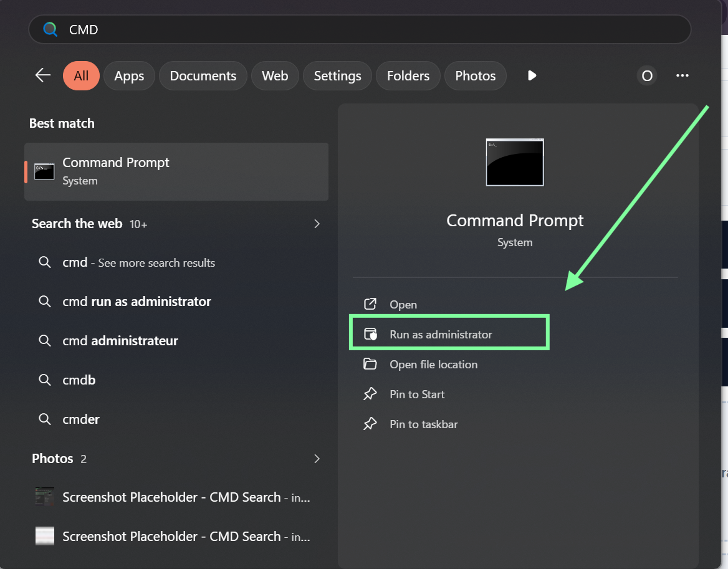Click the small Command Prompt icon in best match
Image resolution: width=728 pixels, height=569 pixels.
(44, 172)
